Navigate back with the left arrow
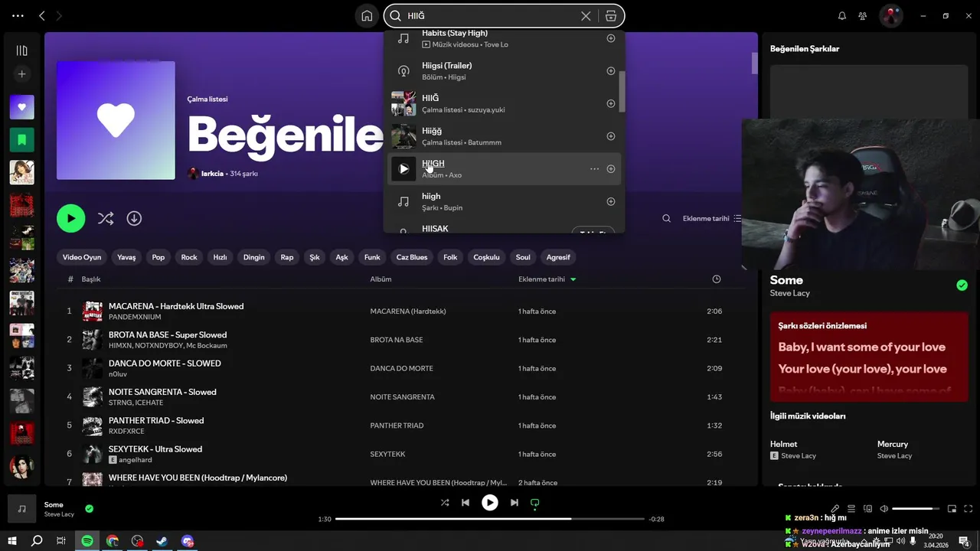Screen dimensions: 980x551 pyautogui.click(x=42, y=15)
